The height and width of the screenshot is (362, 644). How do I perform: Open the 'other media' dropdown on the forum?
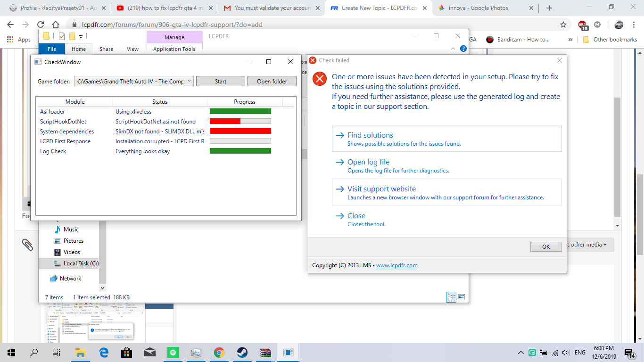(587, 245)
